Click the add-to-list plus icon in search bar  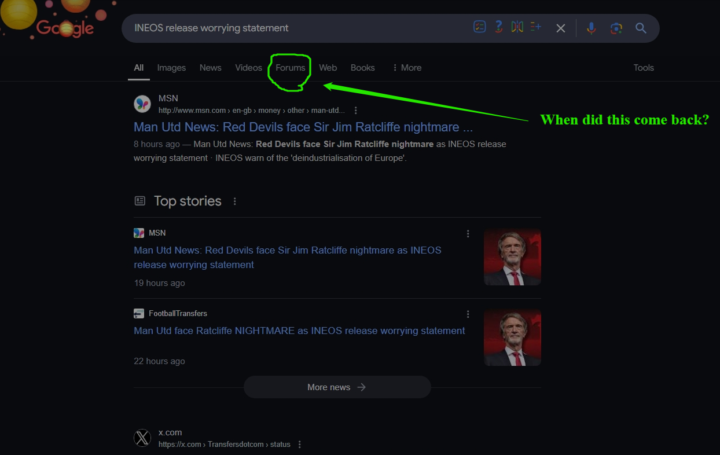tap(535, 27)
